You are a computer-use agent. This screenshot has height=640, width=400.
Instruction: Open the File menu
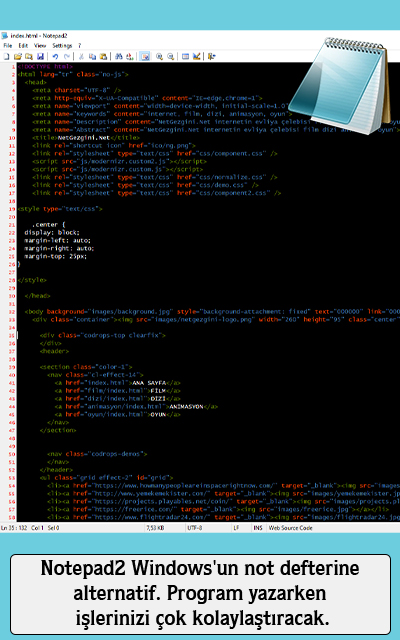(8, 46)
